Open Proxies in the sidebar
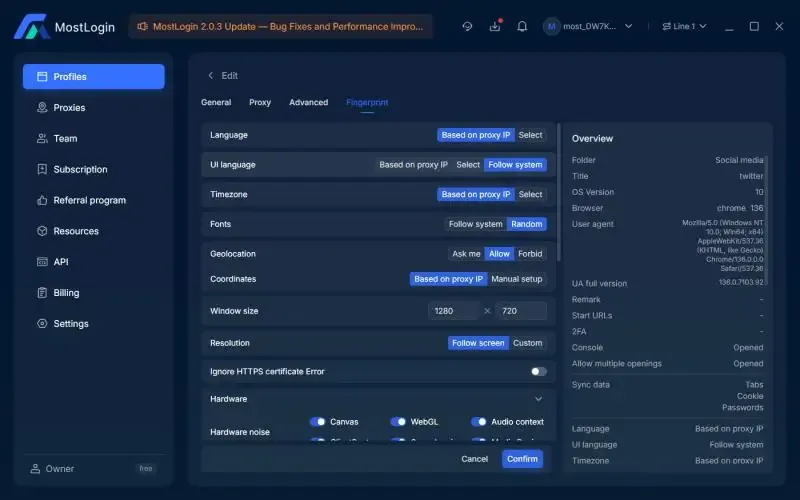The width and height of the screenshot is (800, 500). click(x=94, y=108)
